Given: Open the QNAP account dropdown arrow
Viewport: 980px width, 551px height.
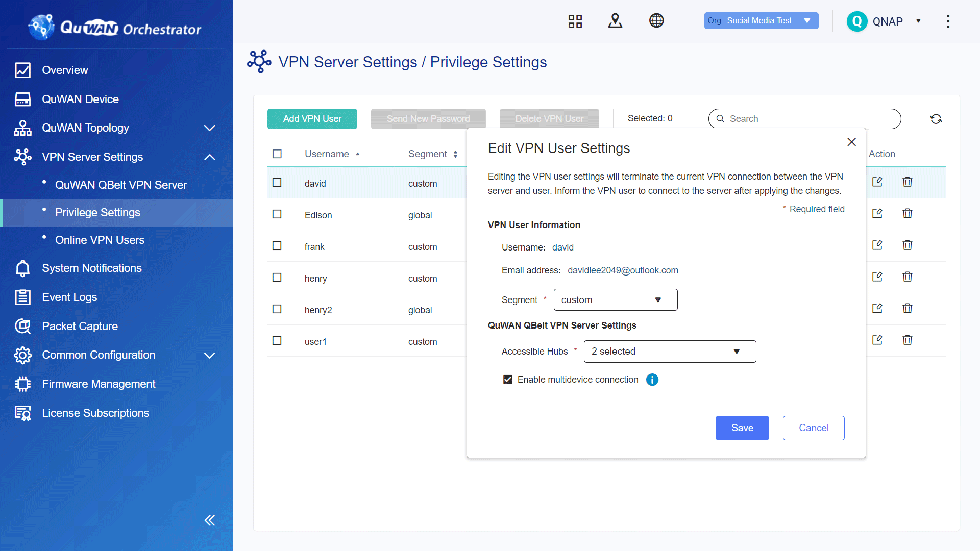Looking at the screenshot, I should click(918, 21).
